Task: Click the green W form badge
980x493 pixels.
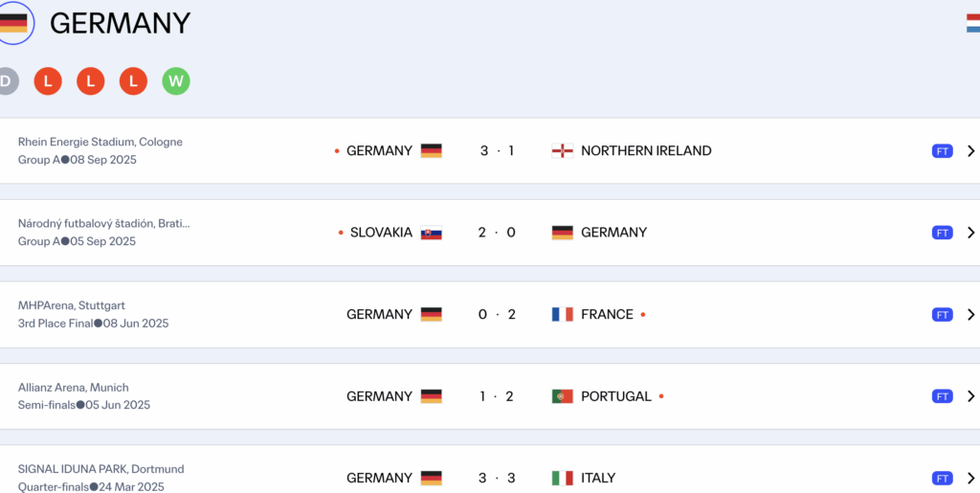Action: (176, 81)
